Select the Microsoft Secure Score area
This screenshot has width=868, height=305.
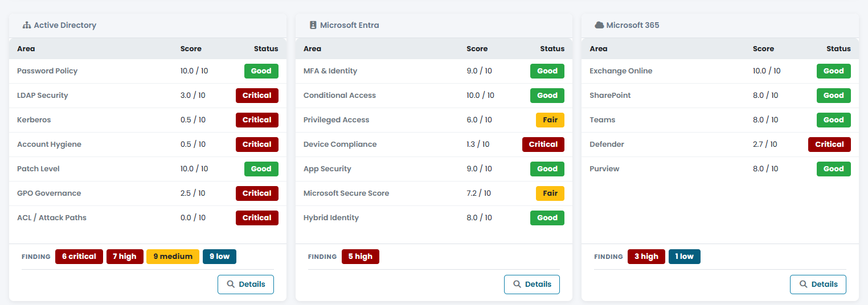click(346, 193)
